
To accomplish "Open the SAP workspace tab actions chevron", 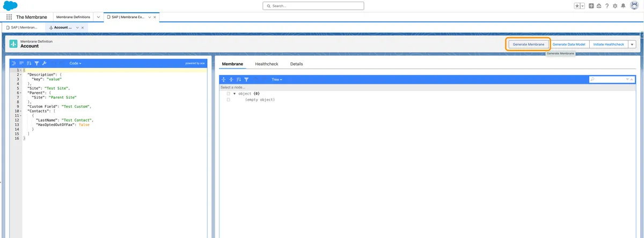I will coord(150,17).
